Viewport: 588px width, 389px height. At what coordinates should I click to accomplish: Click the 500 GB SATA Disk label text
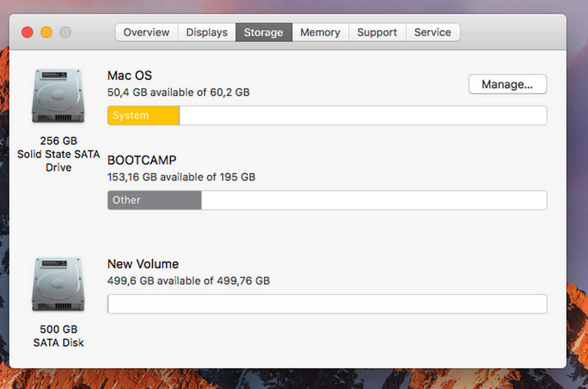pos(58,336)
